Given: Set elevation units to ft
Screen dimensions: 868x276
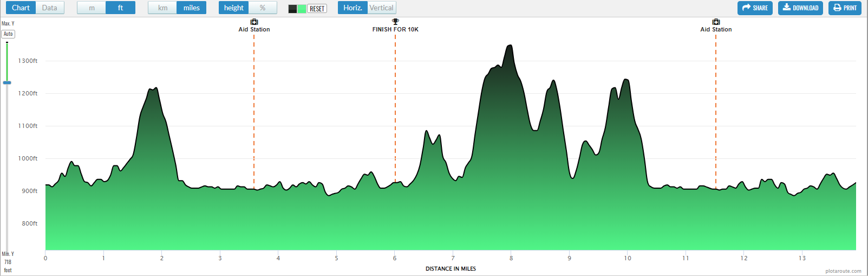Looking at the screenshot, I should (x=120, y=8).
